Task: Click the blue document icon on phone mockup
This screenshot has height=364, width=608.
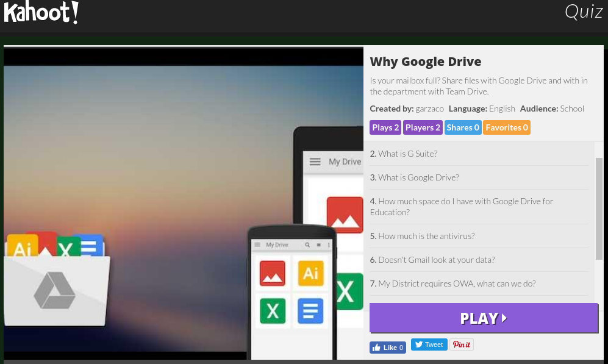Action: [310, 311]
